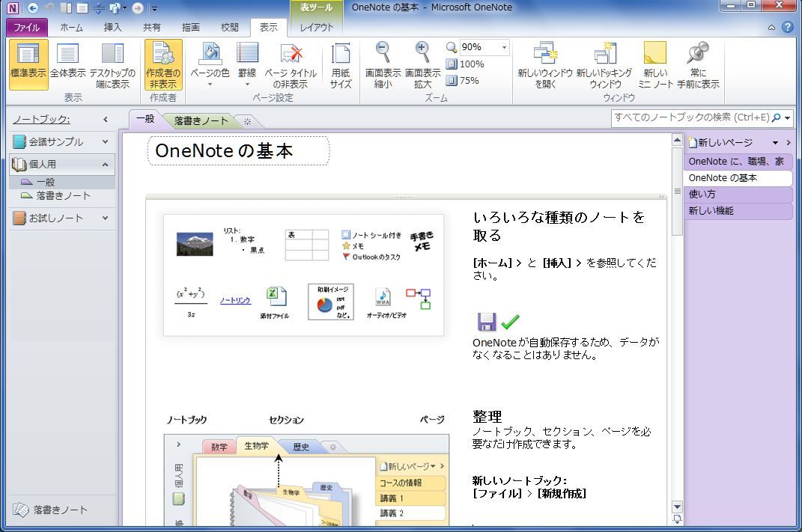
Task: Click the flowchart diagram icon
Action: pyautogui.click(x=419, y=299)
